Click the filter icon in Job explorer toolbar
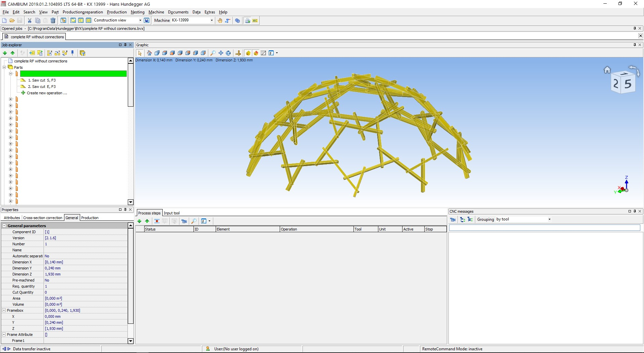This screenshot has width=644, height=353. (x=83, y=53)
